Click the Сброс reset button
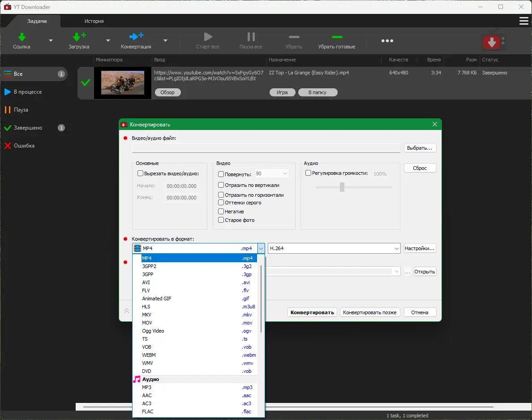The image size is (532, 420). point(420,168)
